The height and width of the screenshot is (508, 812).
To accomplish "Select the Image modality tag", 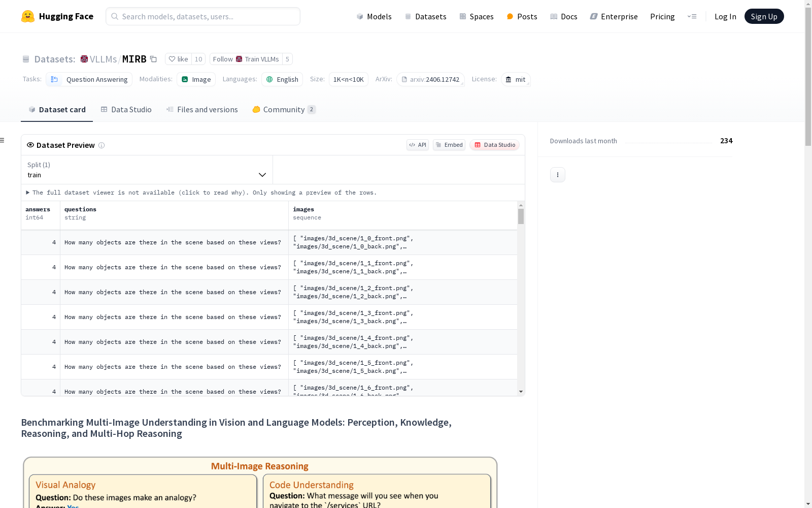I will point(196,79).
